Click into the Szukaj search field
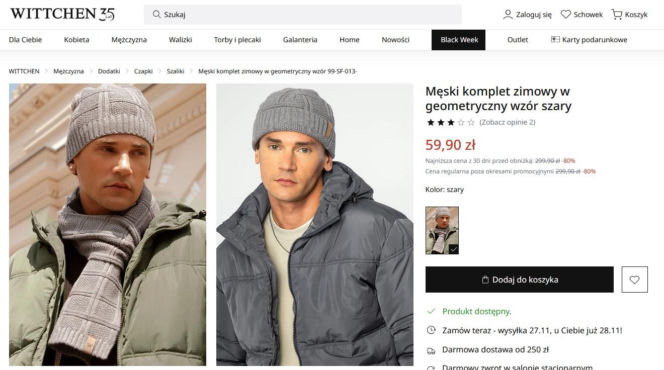This screenshot has width=664, height=370. coord(302,14)
